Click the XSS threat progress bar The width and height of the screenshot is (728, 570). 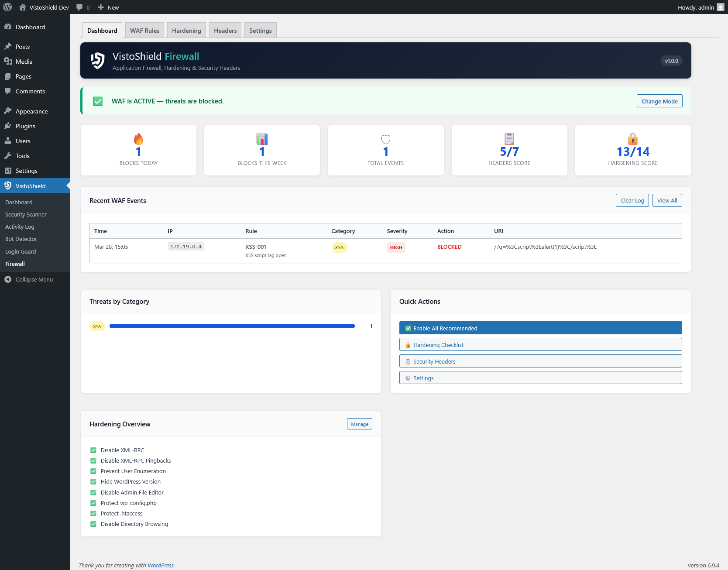tap(232, 326)
